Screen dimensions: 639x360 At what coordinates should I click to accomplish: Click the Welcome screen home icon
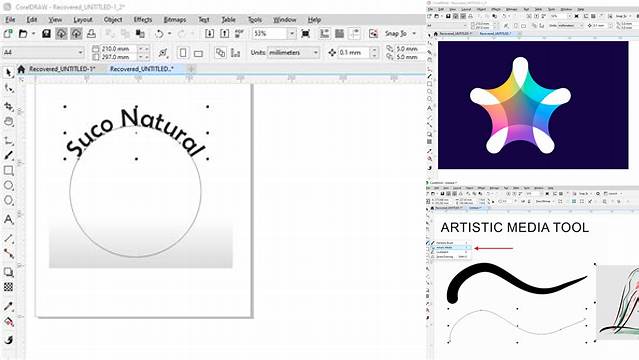(x=21, y=69)
